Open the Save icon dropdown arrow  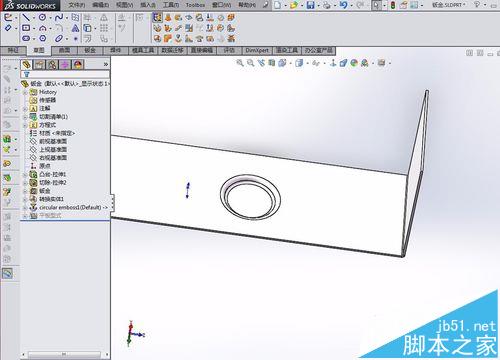[x=318, y=5]
